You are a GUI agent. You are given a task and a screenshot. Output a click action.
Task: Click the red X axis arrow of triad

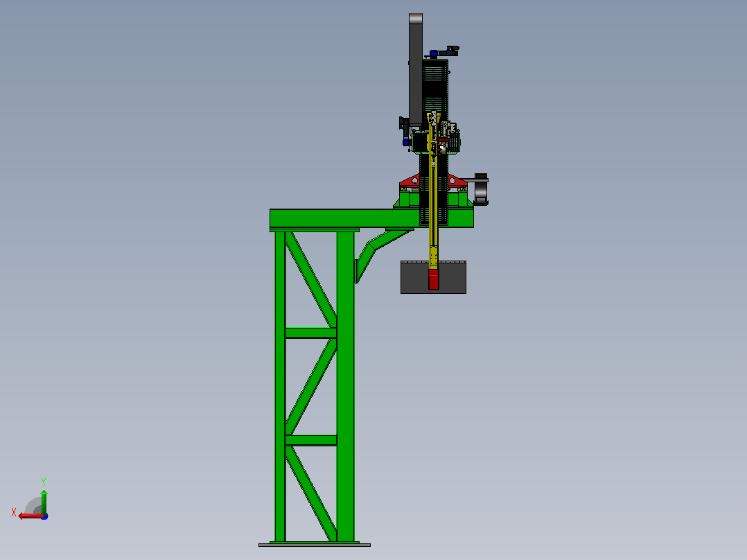tap(30, 516)
